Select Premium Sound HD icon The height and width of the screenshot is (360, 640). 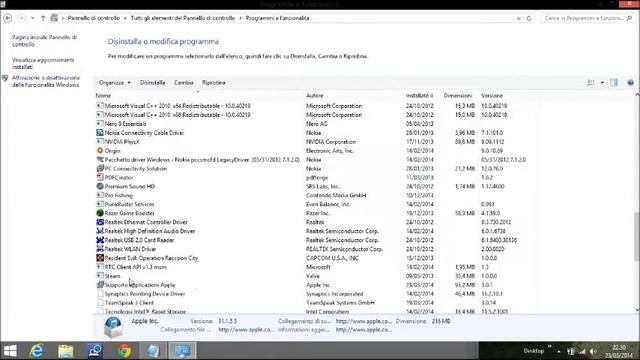100,186
